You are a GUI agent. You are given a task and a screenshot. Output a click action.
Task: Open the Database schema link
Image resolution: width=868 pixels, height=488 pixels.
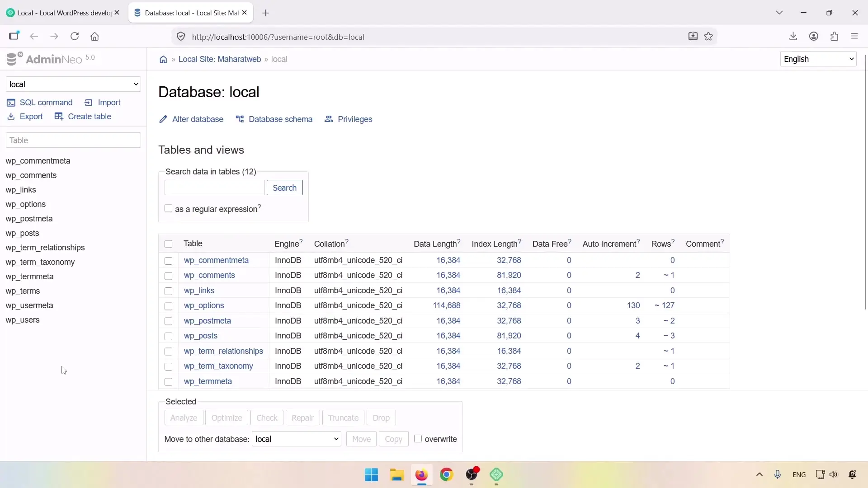coord(274,119)
